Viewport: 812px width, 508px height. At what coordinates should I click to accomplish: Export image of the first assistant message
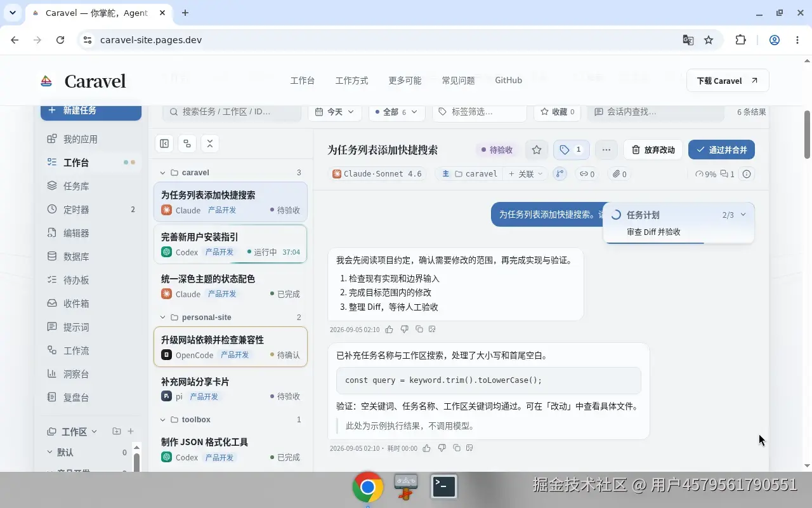[433, 330]
